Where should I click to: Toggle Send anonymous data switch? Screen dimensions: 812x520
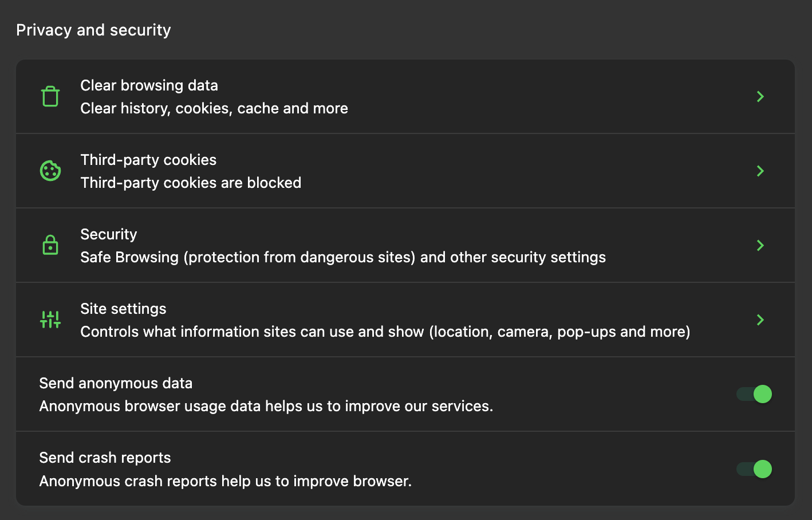tap(754, 394)
